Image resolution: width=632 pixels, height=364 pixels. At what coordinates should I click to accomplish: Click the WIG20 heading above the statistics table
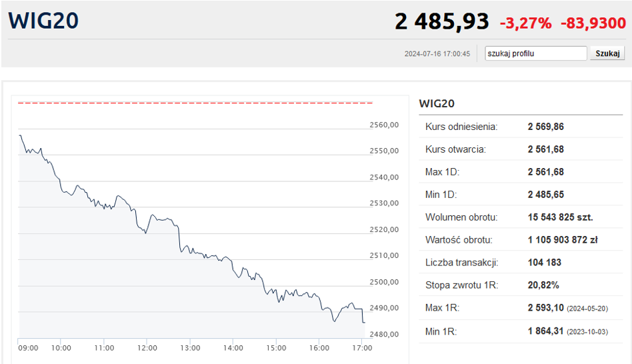[x=437, y=104]
